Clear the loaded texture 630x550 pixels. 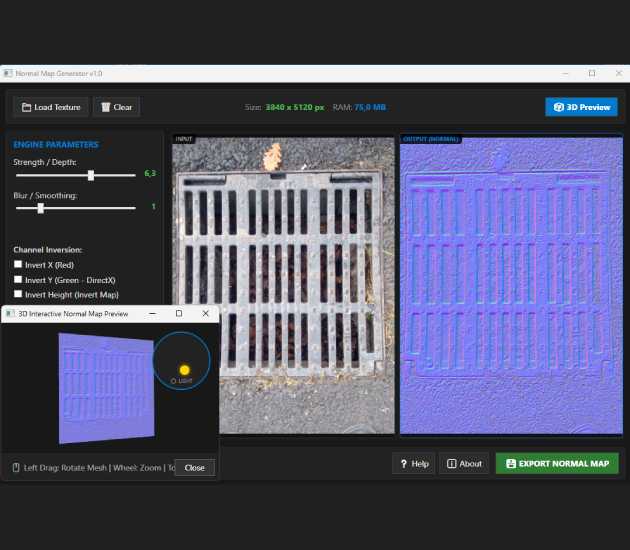(117, 107)
